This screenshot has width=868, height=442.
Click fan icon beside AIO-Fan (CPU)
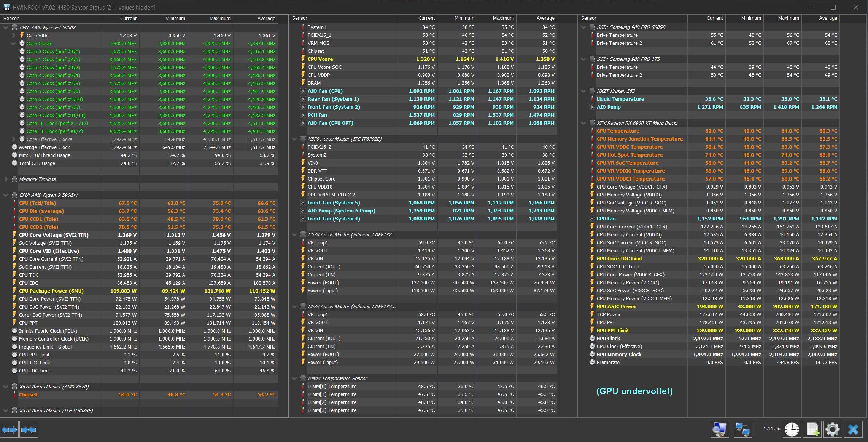click(303, 91)
